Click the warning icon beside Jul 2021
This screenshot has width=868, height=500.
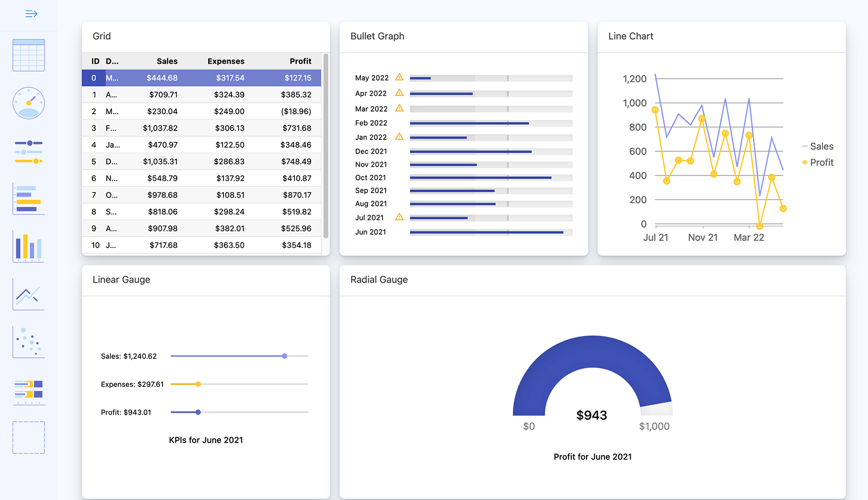point(399,216)
